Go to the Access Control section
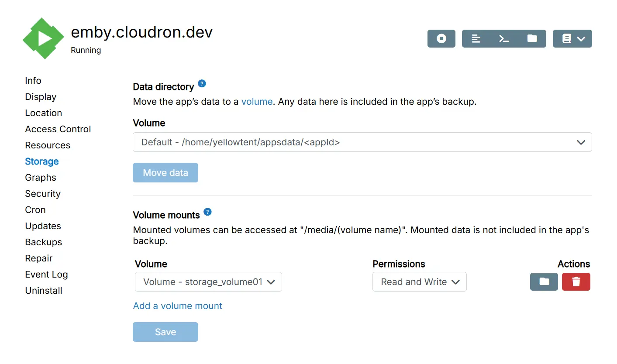The height and width of the screenshot is (364, 617). [58, 129]
